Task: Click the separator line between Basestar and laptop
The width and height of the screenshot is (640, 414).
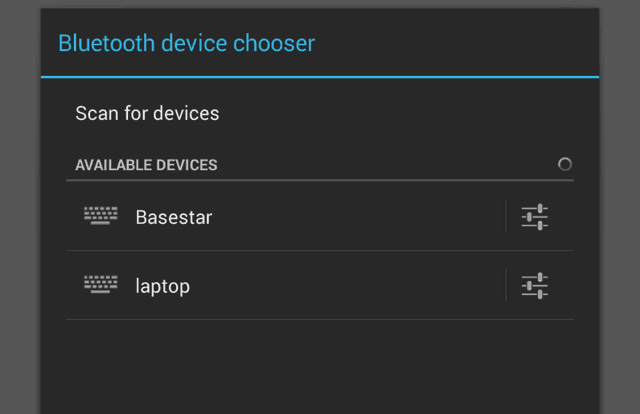Action: [x=320, y=250]
